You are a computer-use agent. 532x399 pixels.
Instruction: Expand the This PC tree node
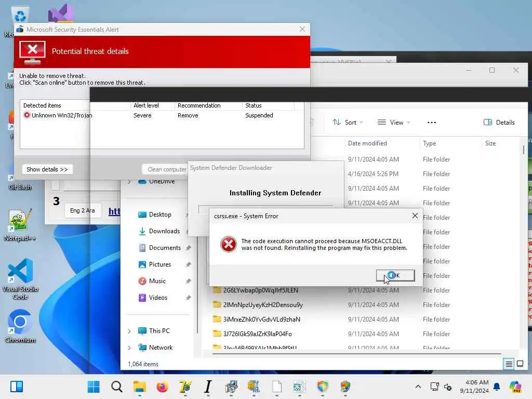coord(129,331)
